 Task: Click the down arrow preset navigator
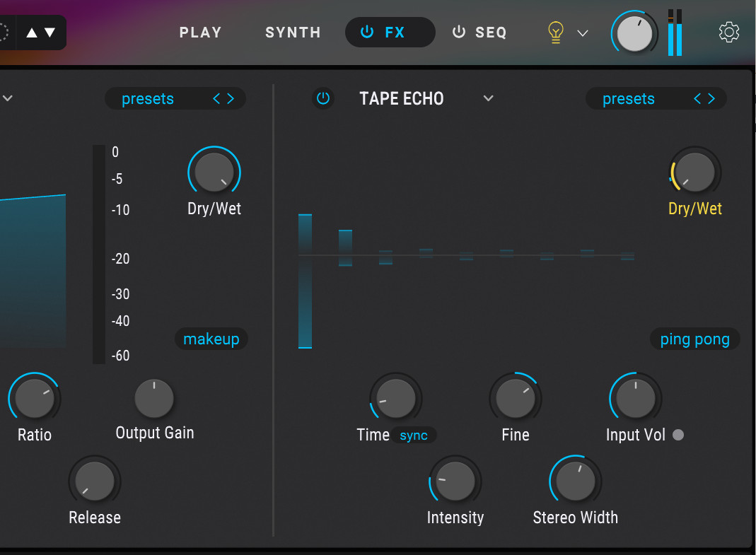[50, 33]
